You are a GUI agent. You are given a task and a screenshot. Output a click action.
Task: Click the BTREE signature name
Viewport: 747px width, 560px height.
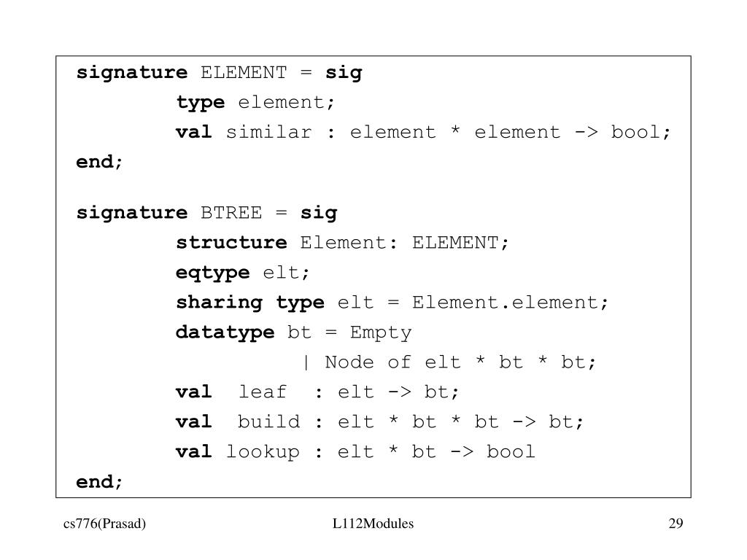(x=231, y=213)
